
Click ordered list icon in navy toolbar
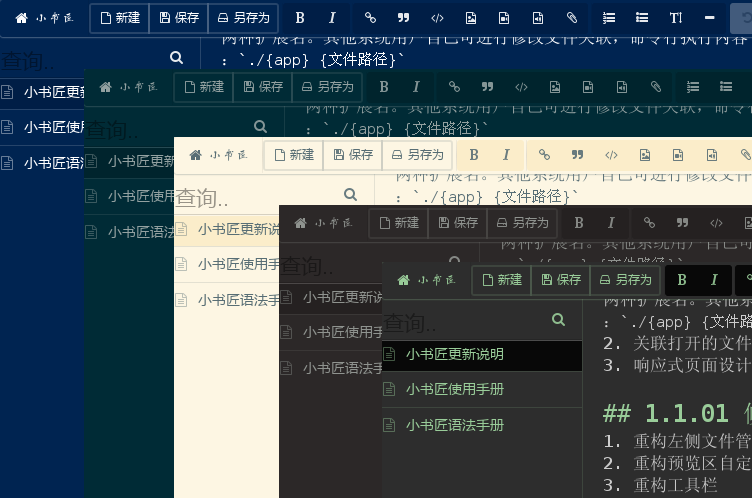pyautogui.click(x=609, y=18)
